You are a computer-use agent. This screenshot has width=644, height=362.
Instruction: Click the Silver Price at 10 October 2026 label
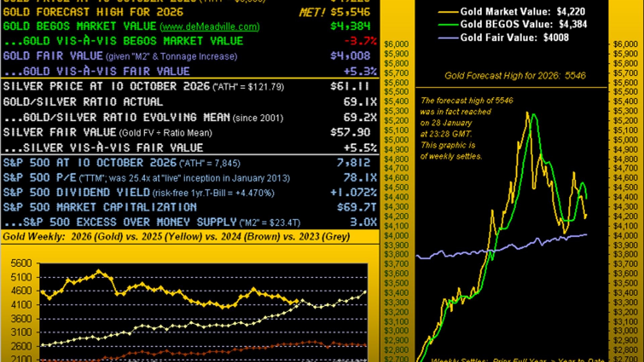[x=107, y=86]
